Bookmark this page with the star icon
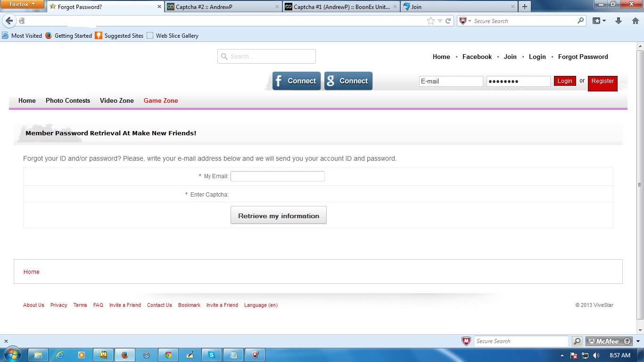644x362 pixels. coord(430,21)
